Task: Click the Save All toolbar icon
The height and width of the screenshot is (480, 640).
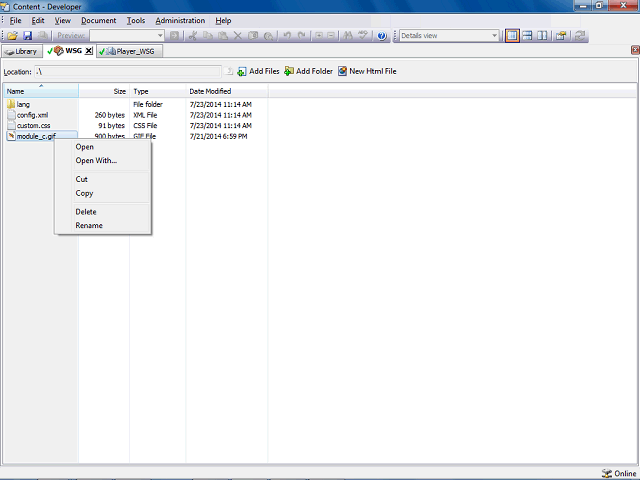Action: pyautogui.click(x=42, y=36)
